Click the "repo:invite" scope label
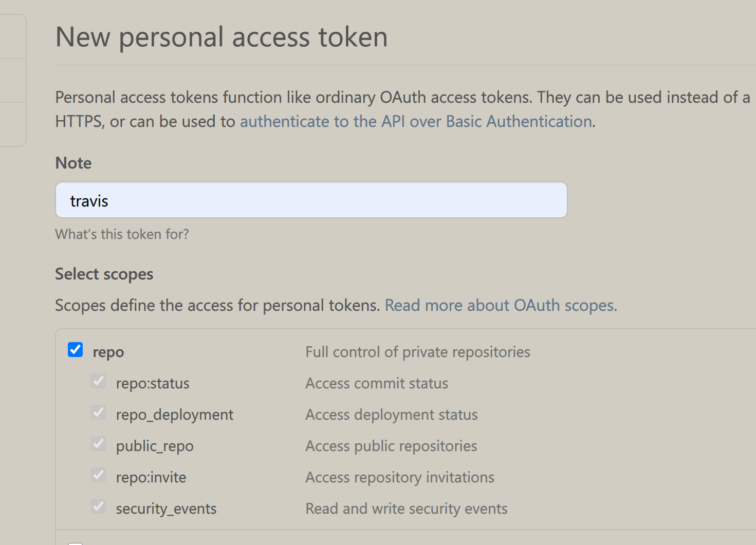This screenshot has height=545, width=756. (151, 478)
